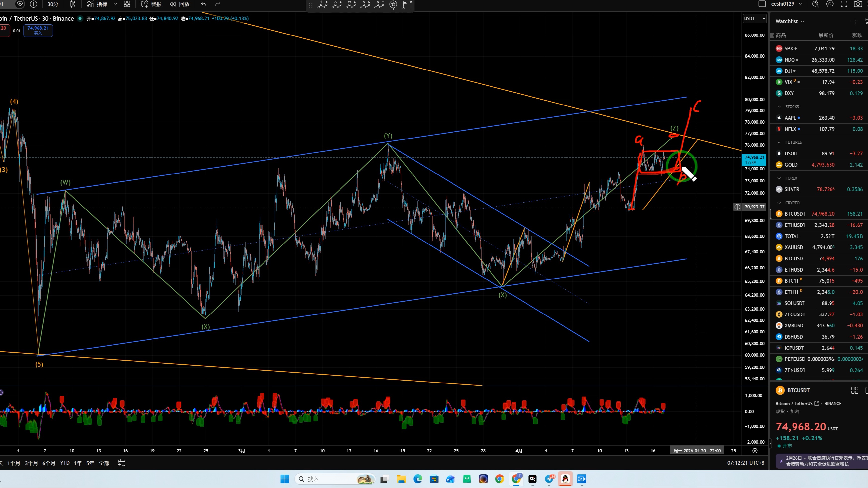
Task: Select the Elliott impulse wave 1-5 tool
Action: coord(322,4)
